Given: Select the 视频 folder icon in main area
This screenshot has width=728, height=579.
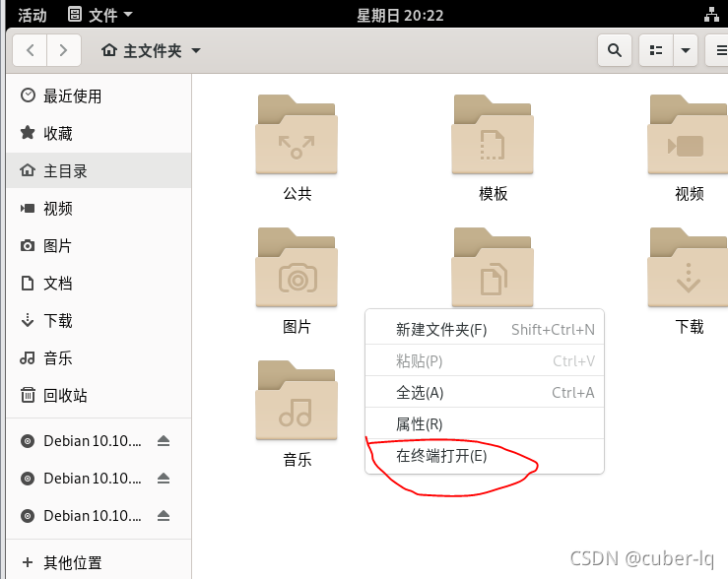Looking at the screenshot, I should (688, 135).
